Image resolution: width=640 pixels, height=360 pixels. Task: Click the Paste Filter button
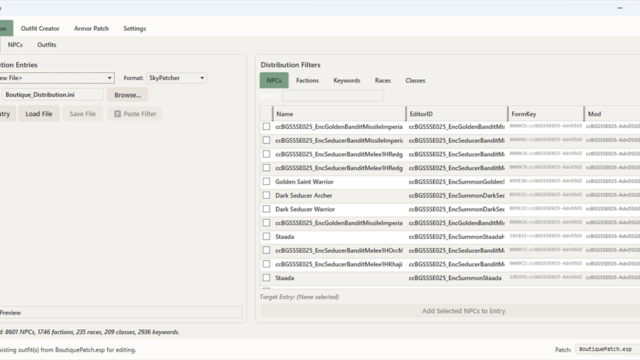[x=135, y=114]
